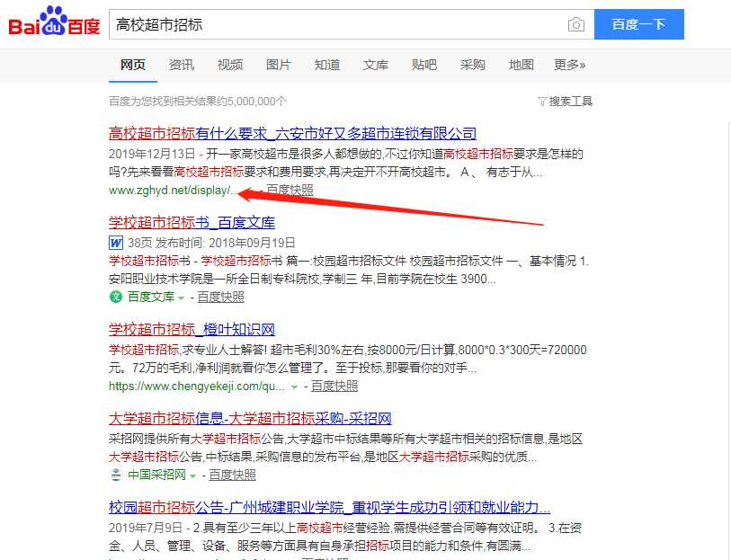Click URL www.zghyd.net/display/
Screen dimensions: 731x560
173,190
